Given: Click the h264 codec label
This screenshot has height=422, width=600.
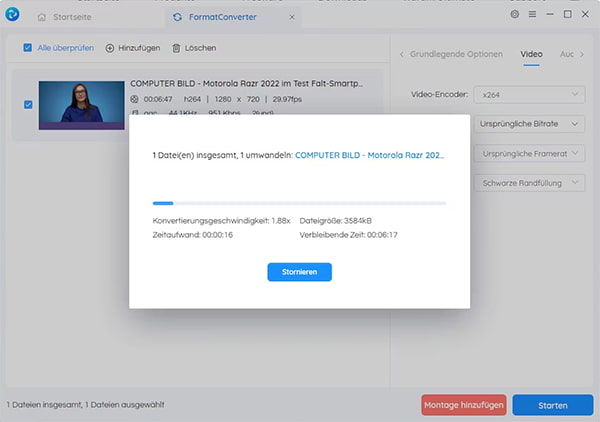Looking at the screenshot, I should coord(192,99).
